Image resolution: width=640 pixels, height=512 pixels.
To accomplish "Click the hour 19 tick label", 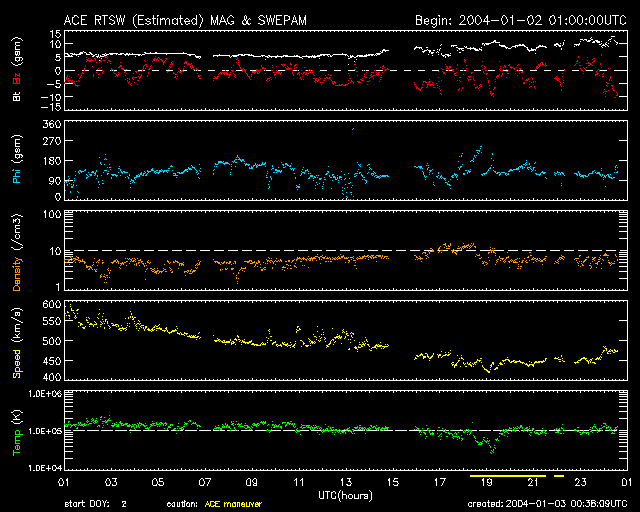I will [x=487, y=482].
